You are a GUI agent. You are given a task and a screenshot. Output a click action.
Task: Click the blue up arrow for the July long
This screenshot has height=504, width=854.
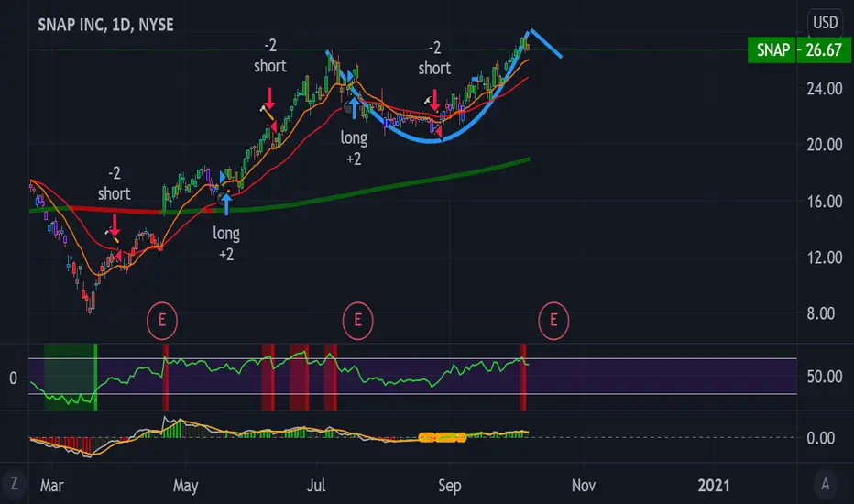coord(354,107)
